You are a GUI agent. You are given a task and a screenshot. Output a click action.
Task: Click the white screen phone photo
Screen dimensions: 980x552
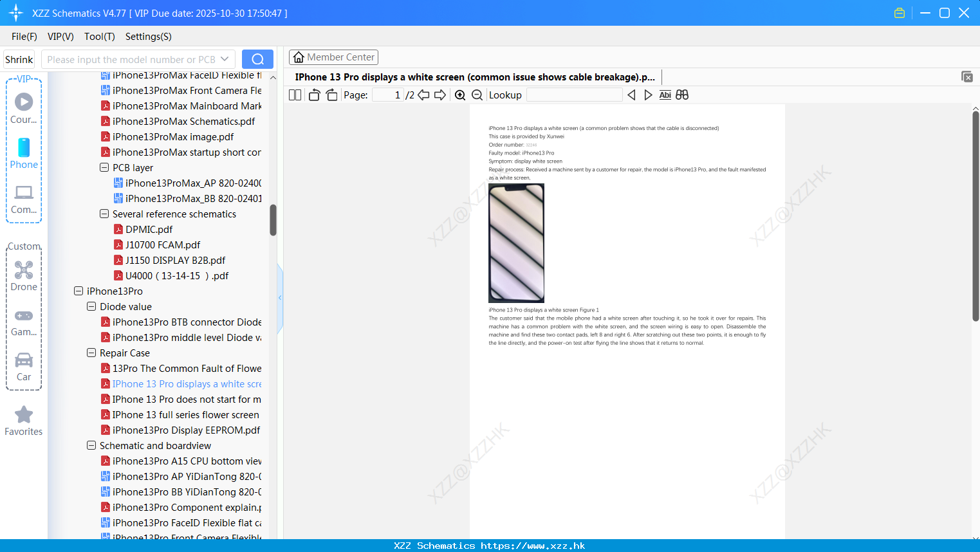tap(516, 243)
